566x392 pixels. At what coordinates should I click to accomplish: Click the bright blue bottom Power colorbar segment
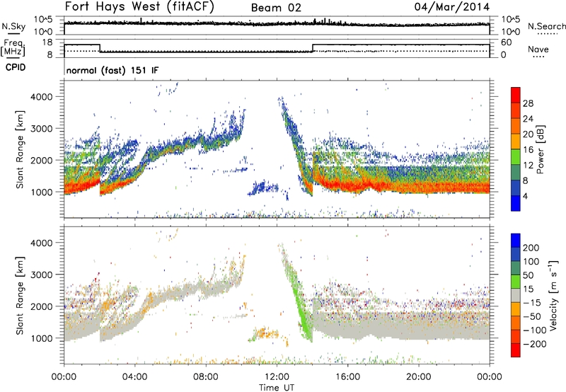(516, 203)
